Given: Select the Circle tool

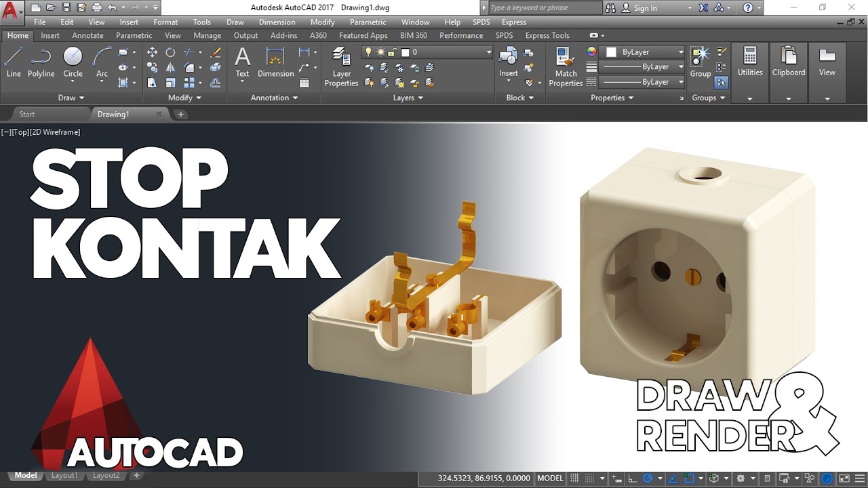Looking at the screenshot, I should tap(73, 62).
